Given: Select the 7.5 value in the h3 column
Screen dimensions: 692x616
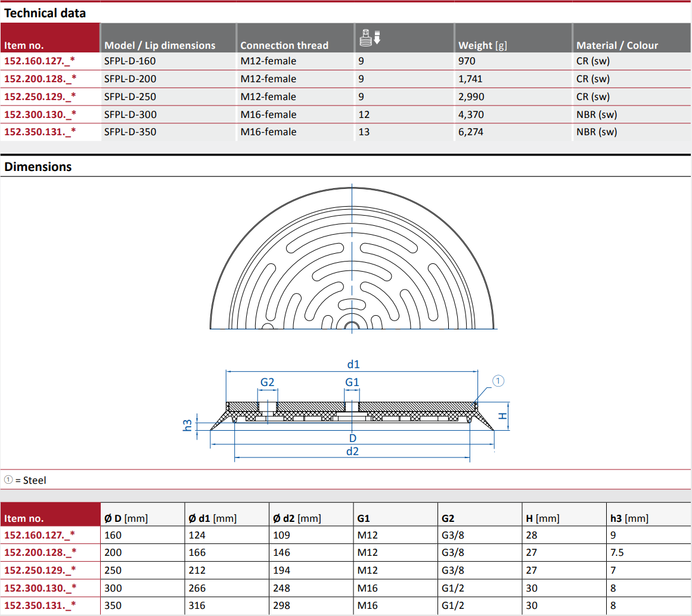Looking at the screenshot, I should pyautogui.click(x=617, y=552).
